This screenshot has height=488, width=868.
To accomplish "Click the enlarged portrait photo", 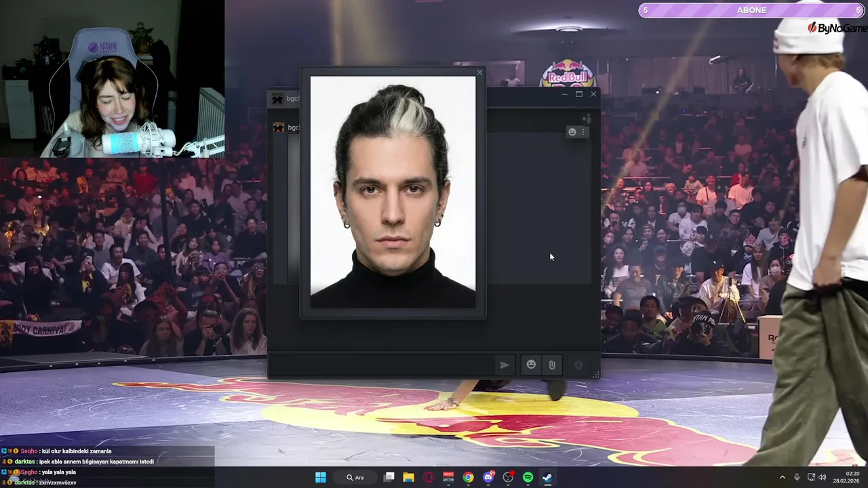I will pyautogui.click(x=393, y=192).
